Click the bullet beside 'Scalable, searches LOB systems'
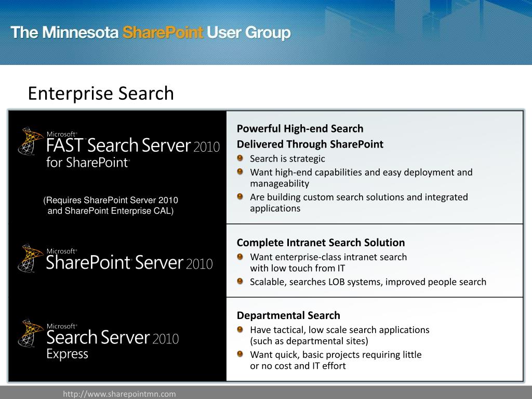 pos(240,281)
